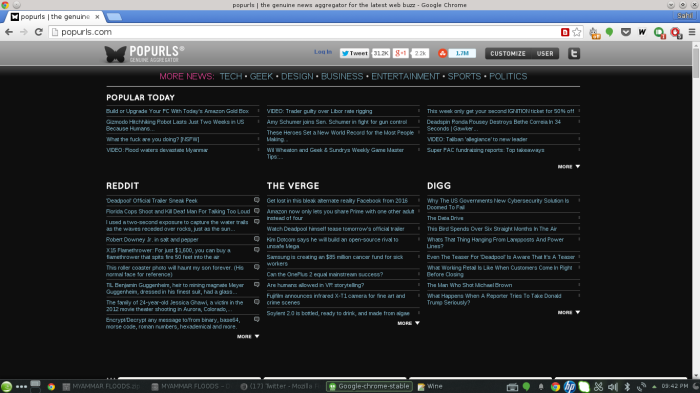Viewport: 700px width, 393px height.
Task: Click the Popurls butterfly logo
Action: click(116, 54)
